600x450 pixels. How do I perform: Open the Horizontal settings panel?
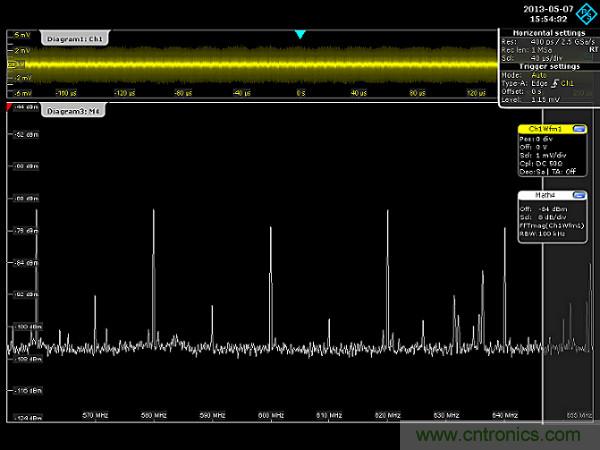(547, 33)
